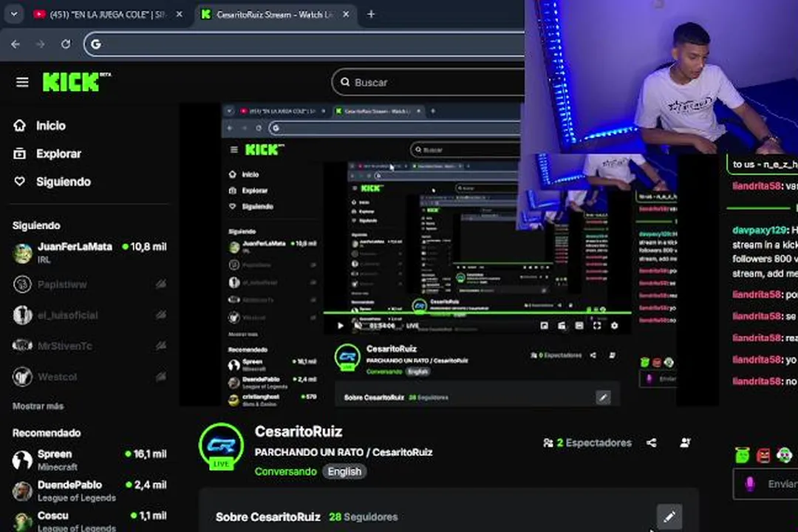Open JuanFerLaMata channel in the Siguiendo list
Viewport: 798px width, 532px height.
[89, 253]
